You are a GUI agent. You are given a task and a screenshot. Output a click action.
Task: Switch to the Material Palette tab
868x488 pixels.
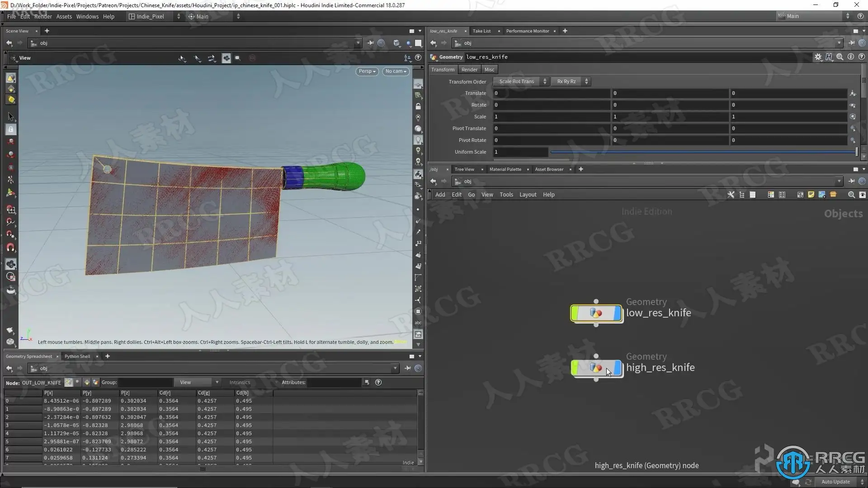click(505, 169)
